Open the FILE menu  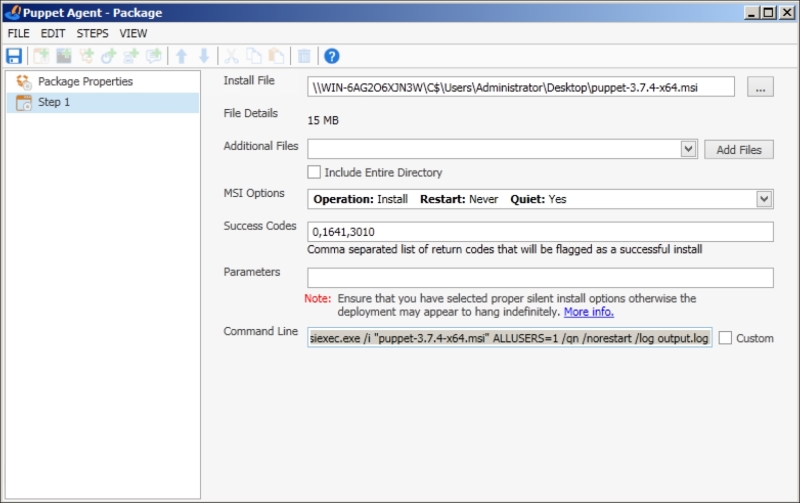[19, 33]
